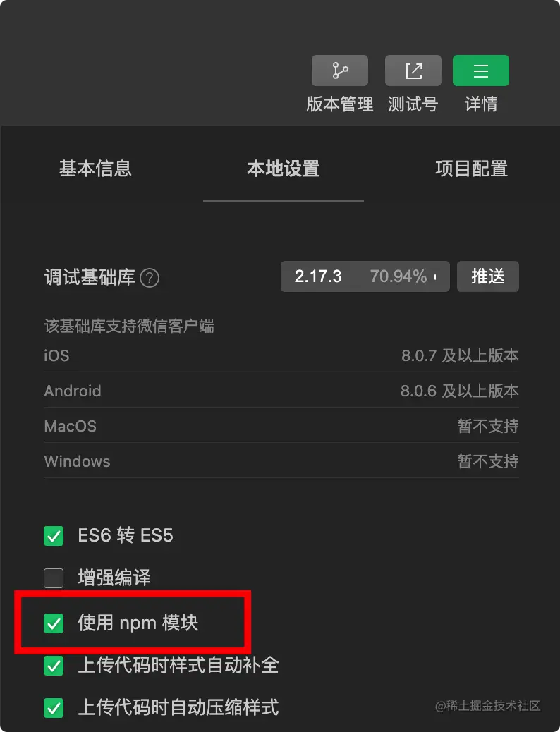Click the 推送 push button
The image size is (560, 732).
pyautogui.click(x=487, y=276)
